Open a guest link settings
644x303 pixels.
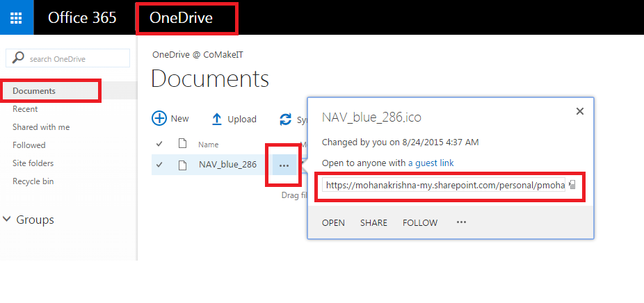click(430, 163)
